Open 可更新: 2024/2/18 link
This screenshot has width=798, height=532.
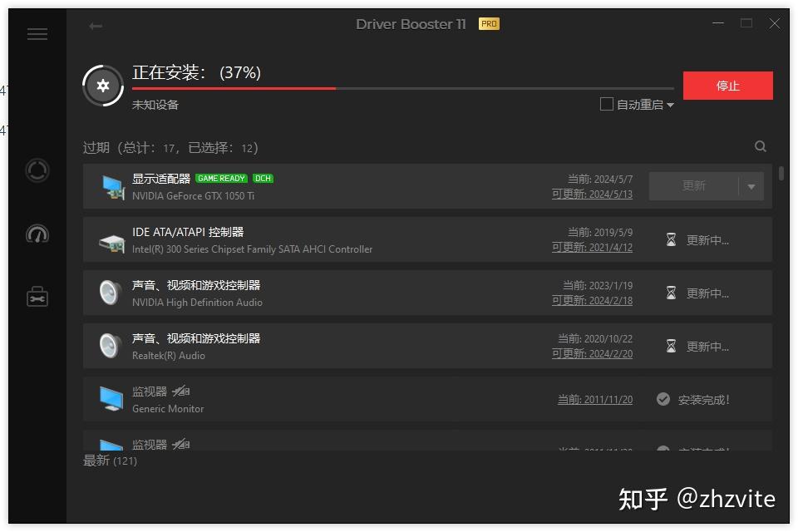tap(593, 301)
